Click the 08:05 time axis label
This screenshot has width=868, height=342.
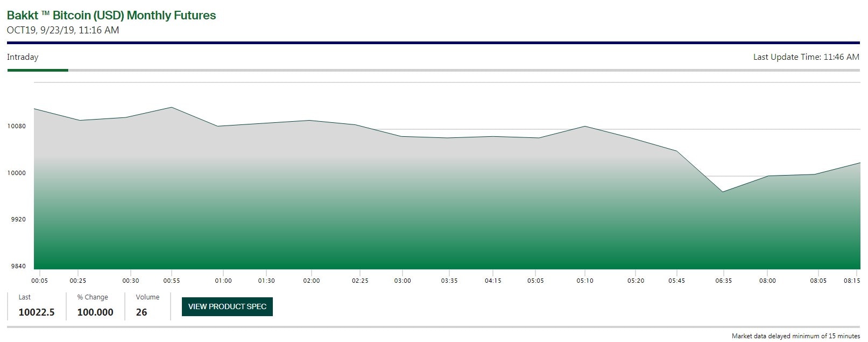point(818,281)
